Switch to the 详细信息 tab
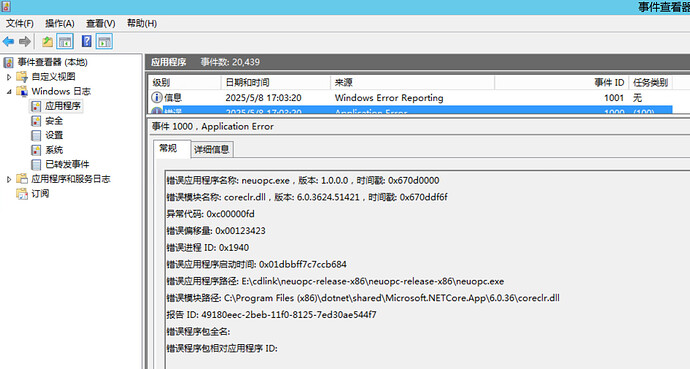 212,150
